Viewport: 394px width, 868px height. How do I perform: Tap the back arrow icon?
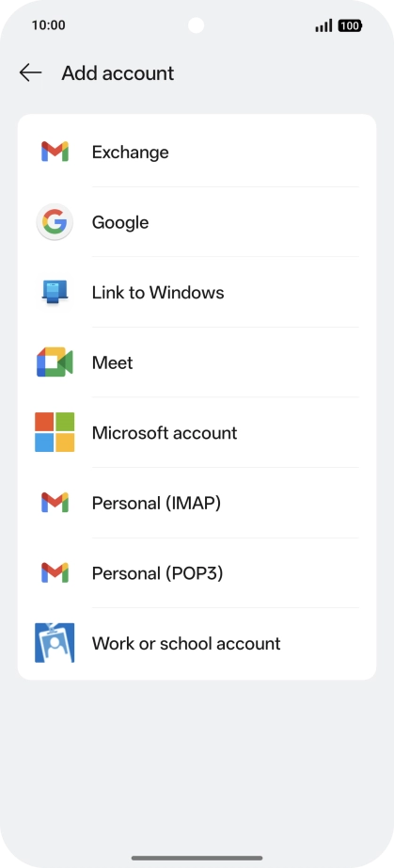click(x=30, y=72)
